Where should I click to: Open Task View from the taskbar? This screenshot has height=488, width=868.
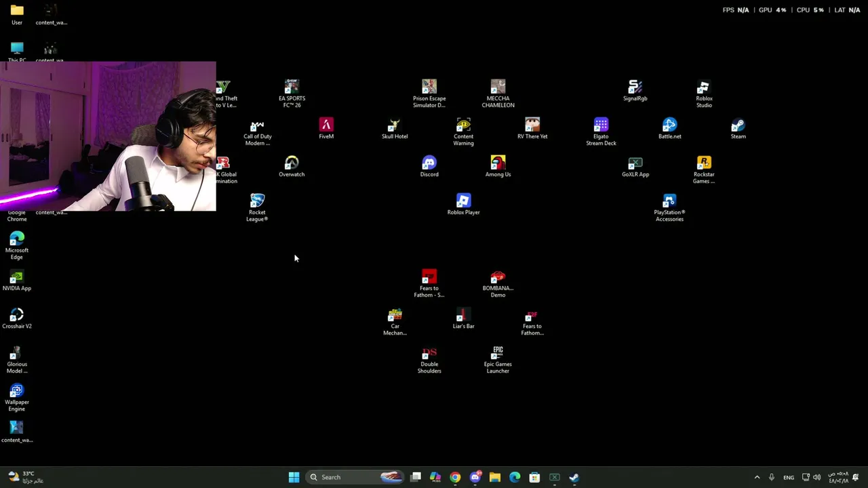(x=416, y=477)
